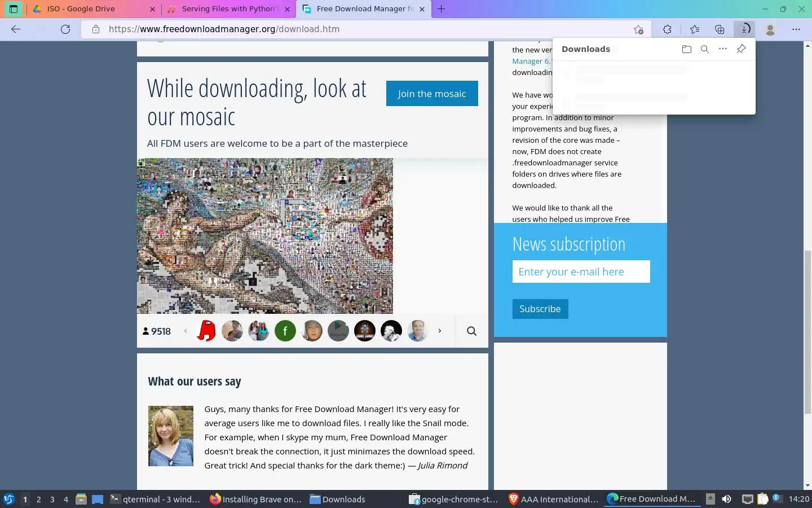Click the Join the mosaic button

(432, 94)
